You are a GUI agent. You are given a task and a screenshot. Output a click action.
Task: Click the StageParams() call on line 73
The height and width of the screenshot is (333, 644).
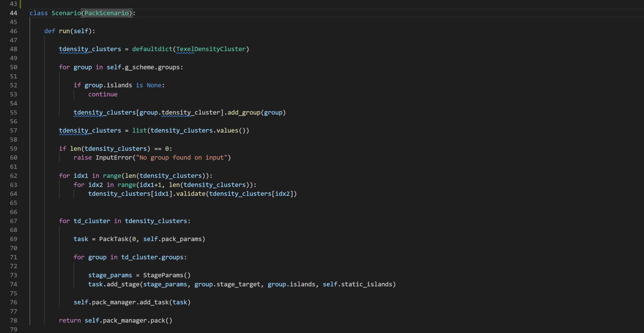[167, 275]
